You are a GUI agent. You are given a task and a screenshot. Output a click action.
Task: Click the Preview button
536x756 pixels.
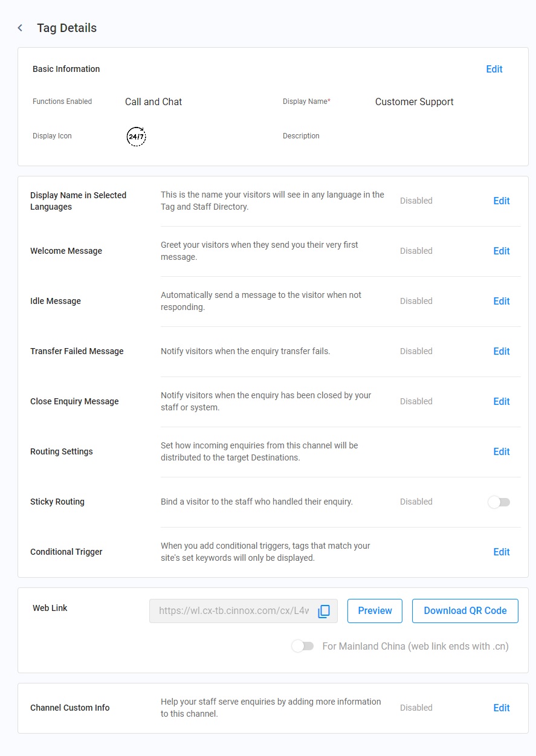[375, 611]
